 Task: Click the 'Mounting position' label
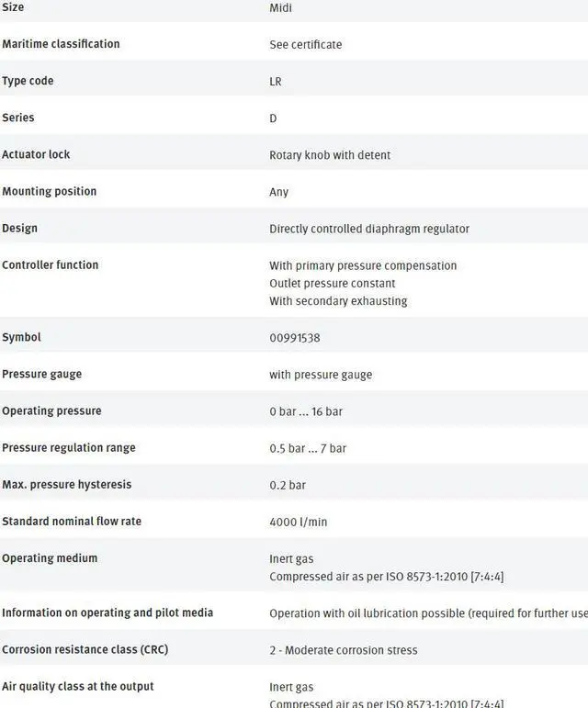(49, 191)
